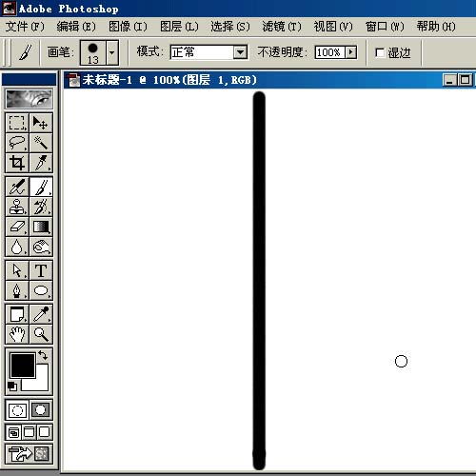Select the Move tool
476x476 pixels.
pyautogui.click(x=41, y=123)
